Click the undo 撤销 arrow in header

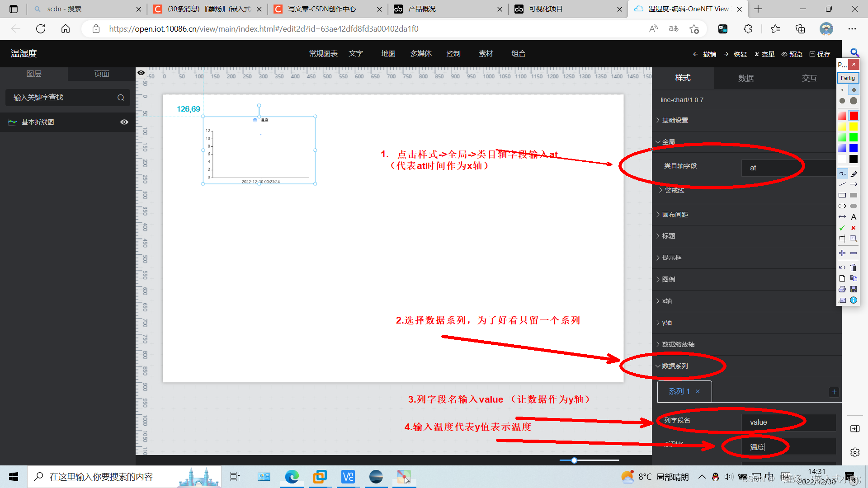(696, 54)
